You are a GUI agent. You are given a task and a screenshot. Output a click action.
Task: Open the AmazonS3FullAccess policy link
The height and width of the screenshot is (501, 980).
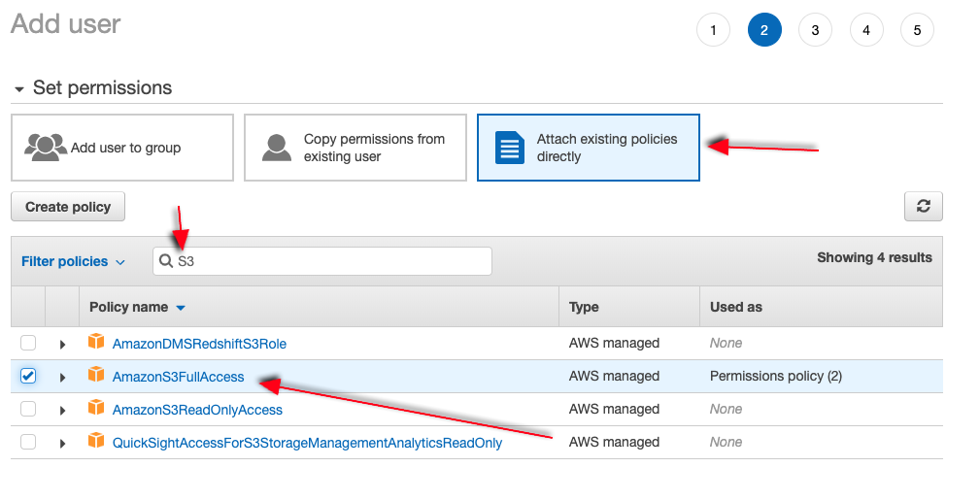pos(178,377)
